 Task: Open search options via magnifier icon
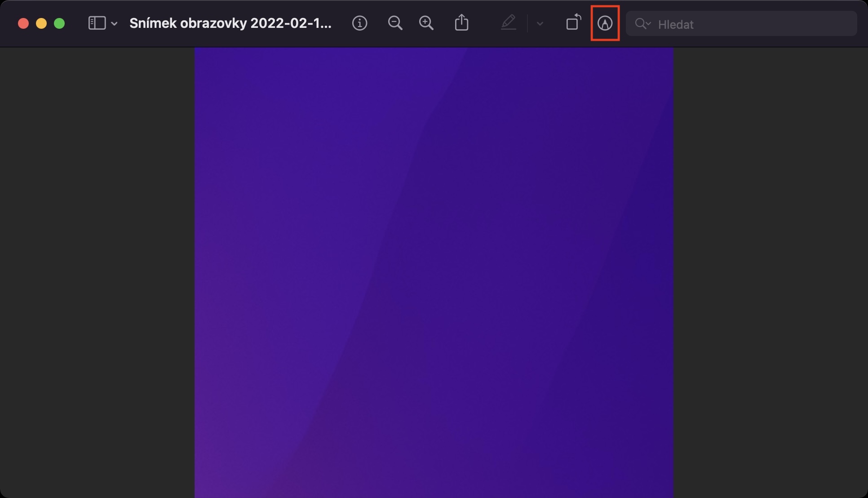(642, 23)
